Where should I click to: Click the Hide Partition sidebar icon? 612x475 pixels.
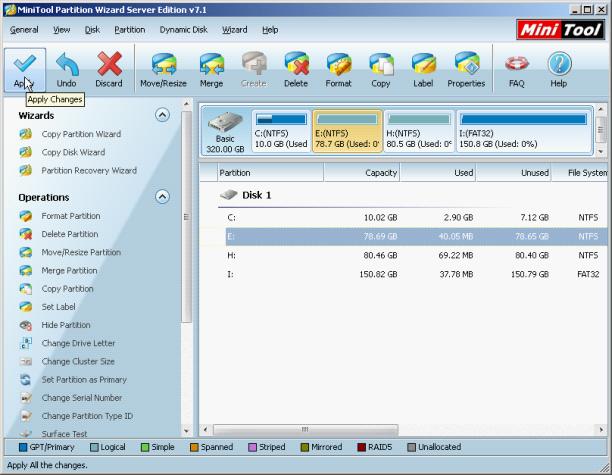tap(26, 325)
